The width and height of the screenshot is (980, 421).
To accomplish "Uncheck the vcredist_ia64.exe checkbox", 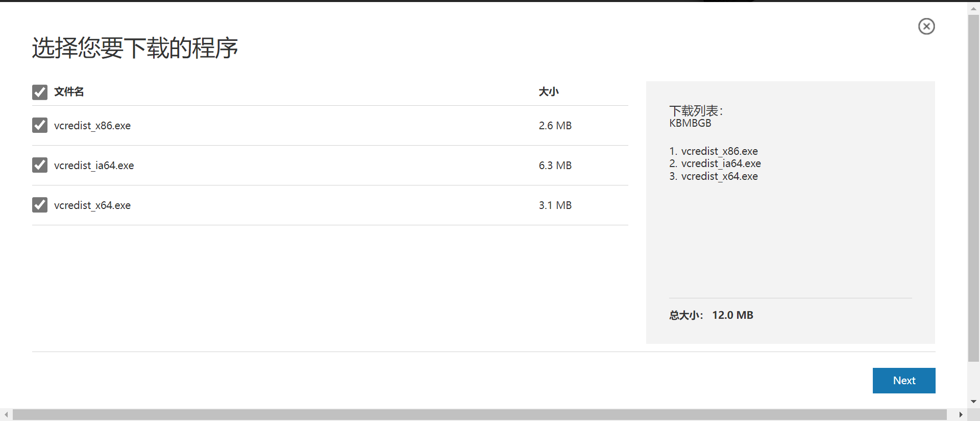I will click(x=40, y=165).
